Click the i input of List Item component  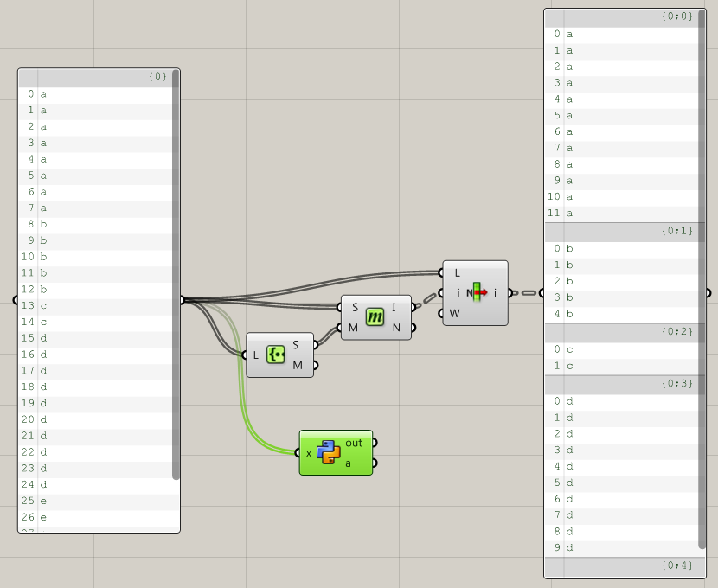458,293
